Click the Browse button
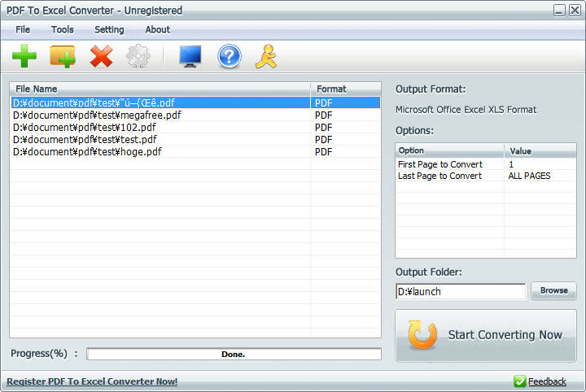 click(554, 290)
